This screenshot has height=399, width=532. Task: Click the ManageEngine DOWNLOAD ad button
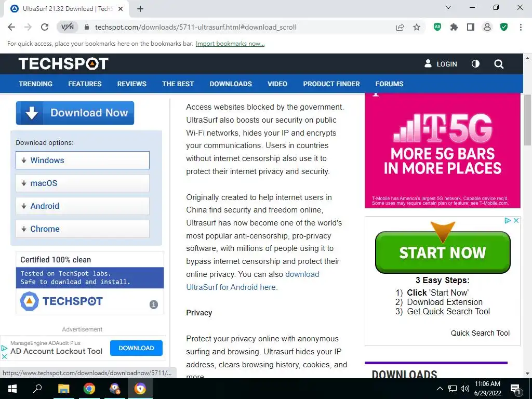(137, 348)
